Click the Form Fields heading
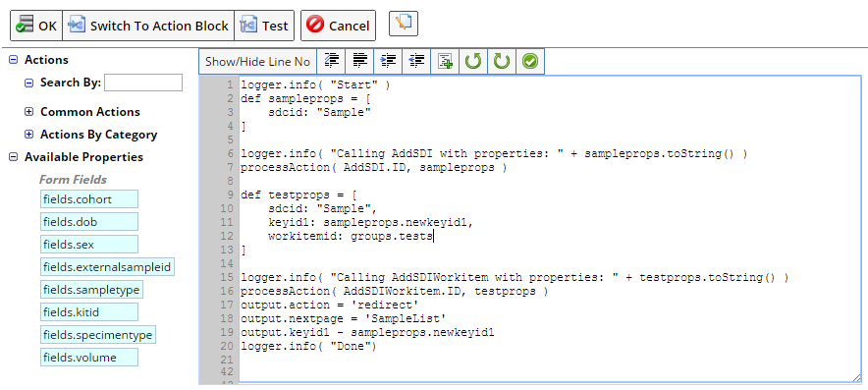 pyautogui.click(x=73, y=180)
